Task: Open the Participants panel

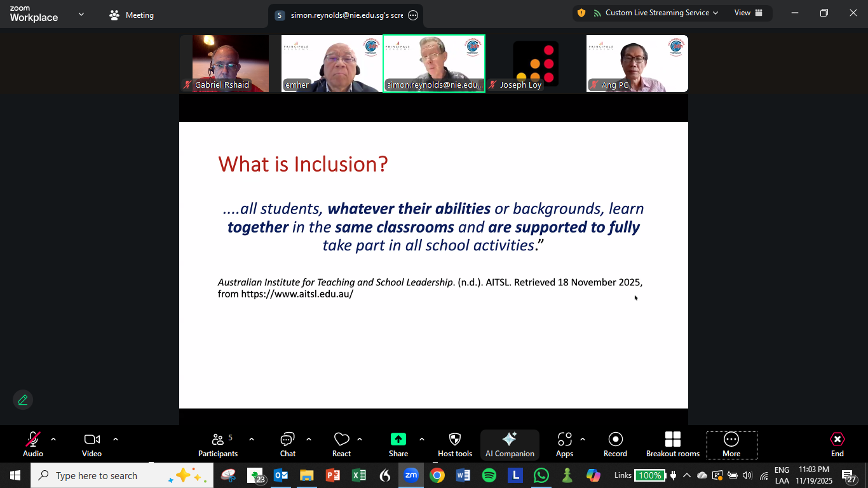Action: click(218, 444)
